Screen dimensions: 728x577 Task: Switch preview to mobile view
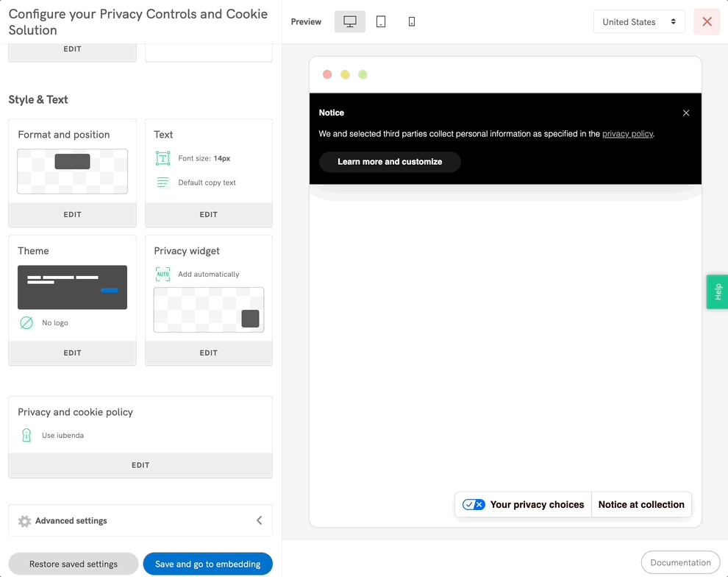tap(412, 22)
